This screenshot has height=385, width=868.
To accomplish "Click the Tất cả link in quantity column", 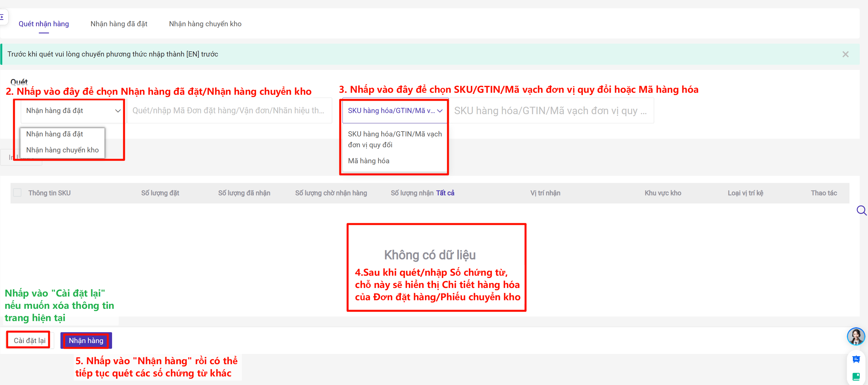I will (445, 193).
